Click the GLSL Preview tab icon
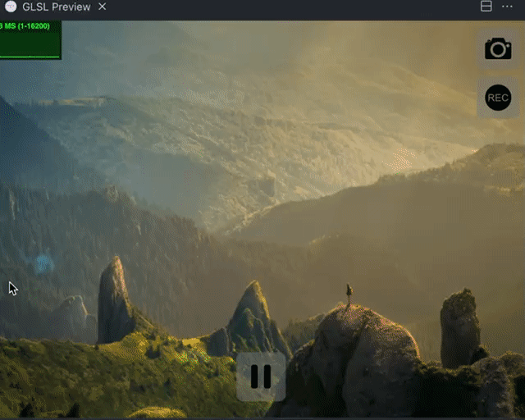Screen dimensions: 525x420 coord(11,7)
